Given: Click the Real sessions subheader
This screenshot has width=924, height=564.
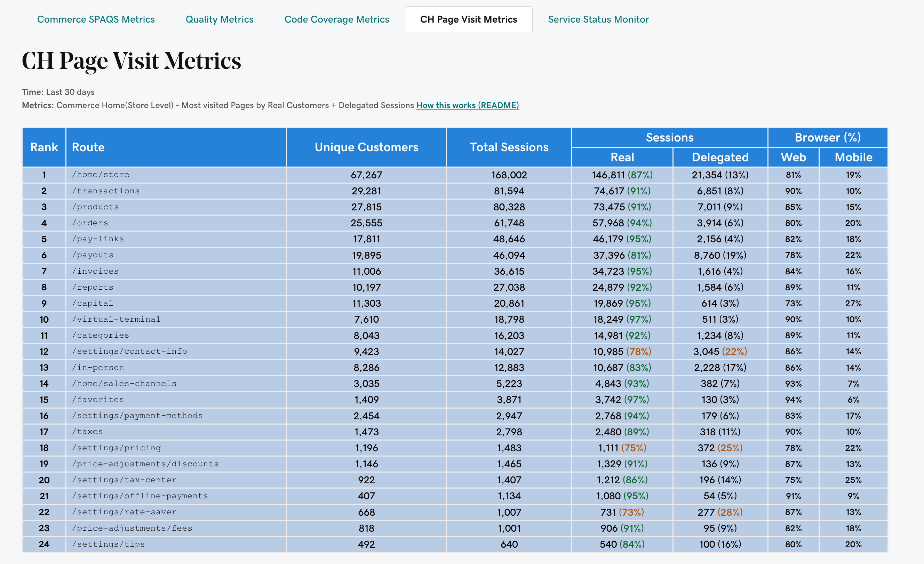Looking at the screenshot, I should click(622, 157).
